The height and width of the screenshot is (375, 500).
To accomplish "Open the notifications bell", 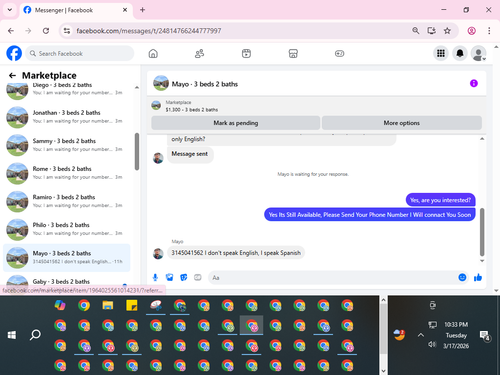I will point(460,53).
